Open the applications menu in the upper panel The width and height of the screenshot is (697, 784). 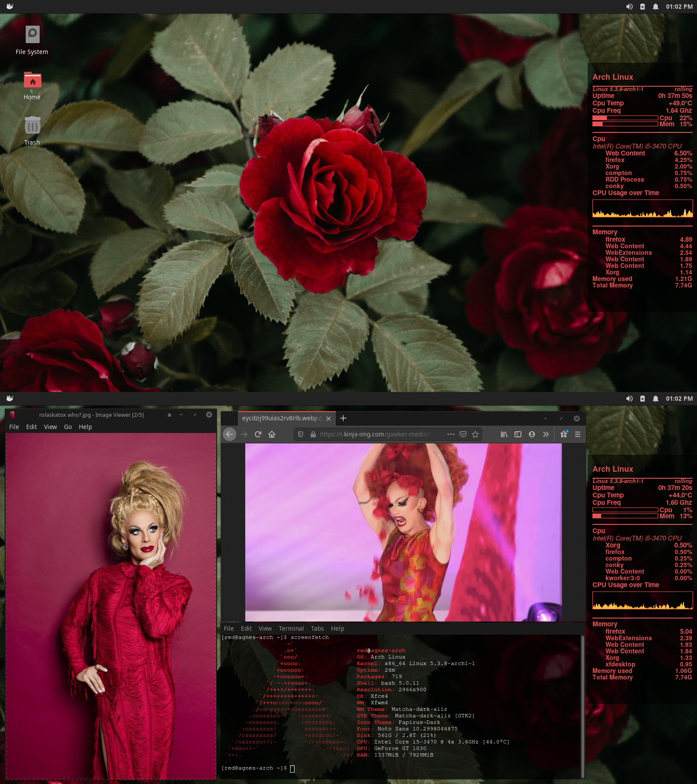click(10, 7)
